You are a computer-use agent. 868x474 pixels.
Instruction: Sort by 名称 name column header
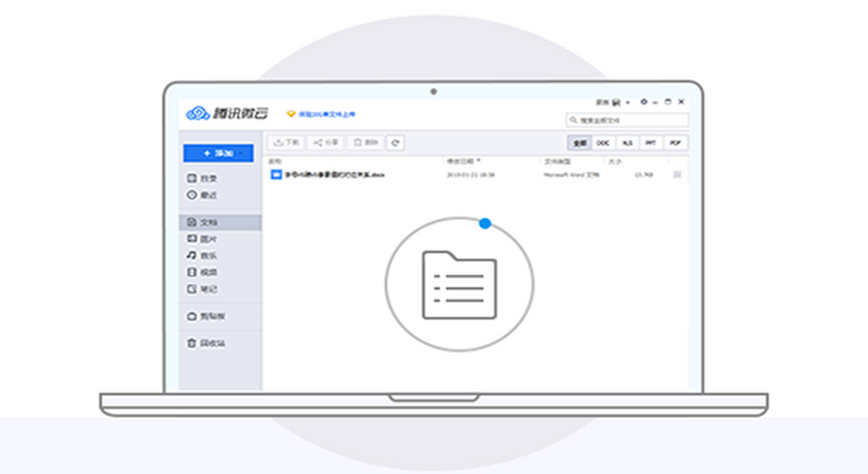tap(275, 161)
